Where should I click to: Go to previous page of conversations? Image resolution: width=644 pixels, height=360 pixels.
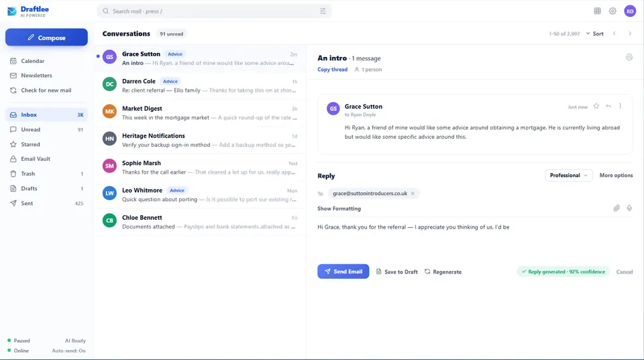pyautogui.click(x=614, y=34)
